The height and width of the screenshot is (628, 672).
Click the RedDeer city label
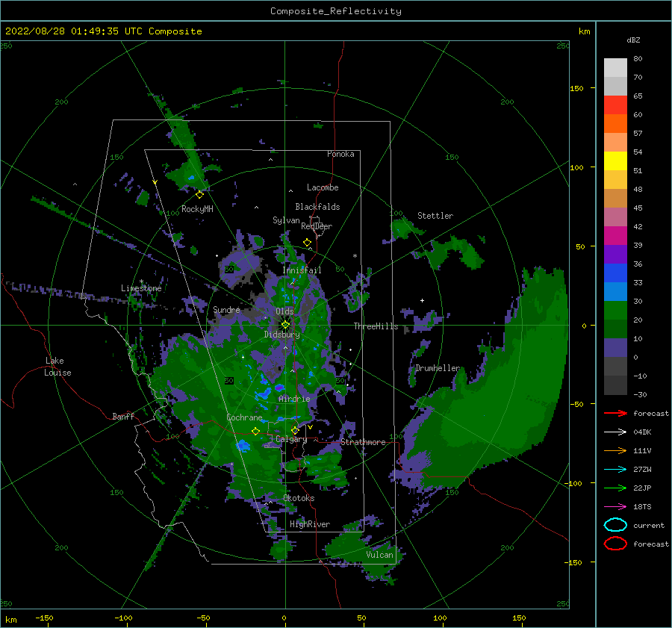317,226
